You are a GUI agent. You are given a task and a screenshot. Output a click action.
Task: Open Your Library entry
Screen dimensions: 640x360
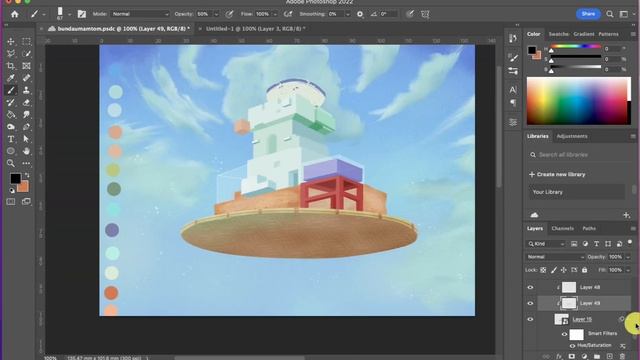point(576,192)
